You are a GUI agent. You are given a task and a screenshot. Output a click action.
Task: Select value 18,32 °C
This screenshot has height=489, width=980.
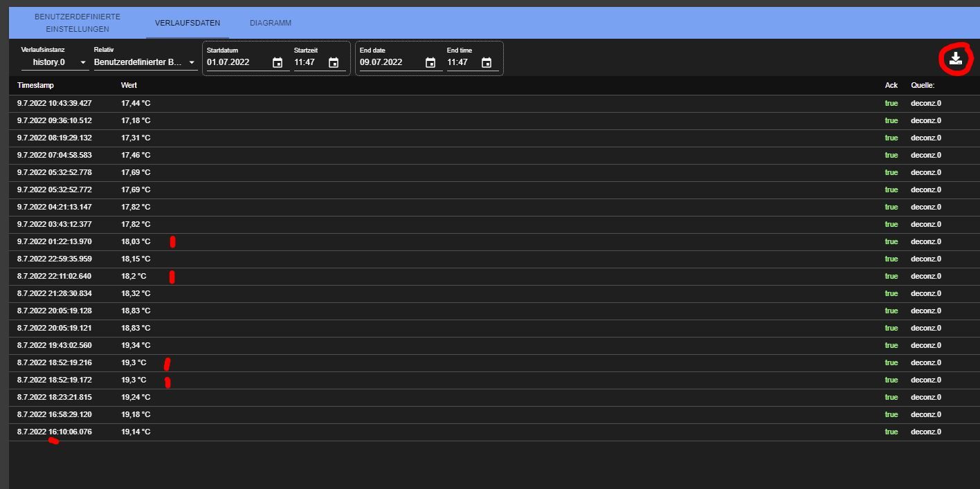[x=136, y=293]
